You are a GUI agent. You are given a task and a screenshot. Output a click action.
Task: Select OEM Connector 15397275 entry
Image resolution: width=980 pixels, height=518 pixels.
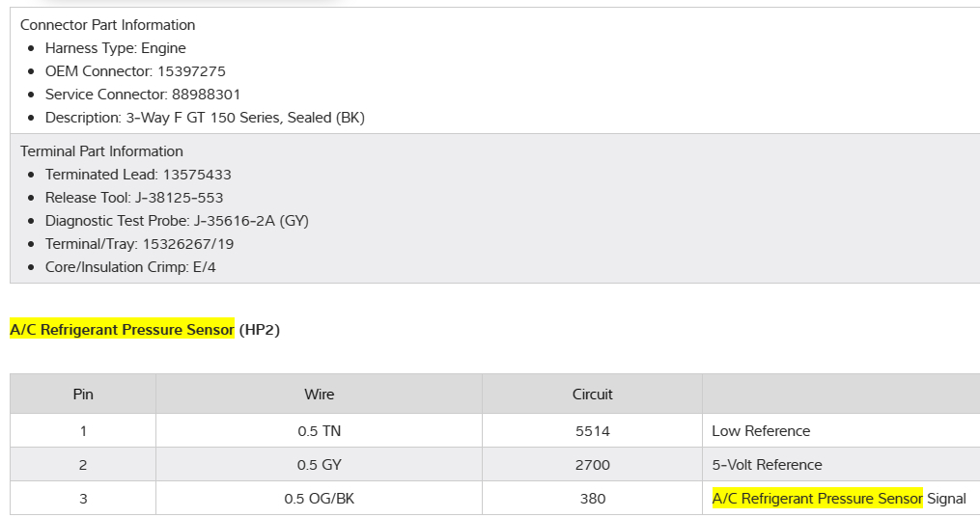pyautogui.click(x=135, y=71)
